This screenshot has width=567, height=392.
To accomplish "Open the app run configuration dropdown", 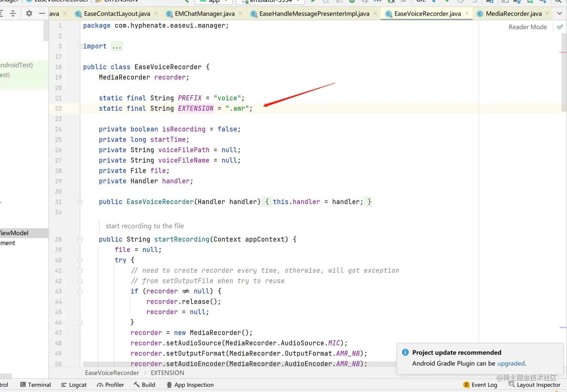I will 214,1.
